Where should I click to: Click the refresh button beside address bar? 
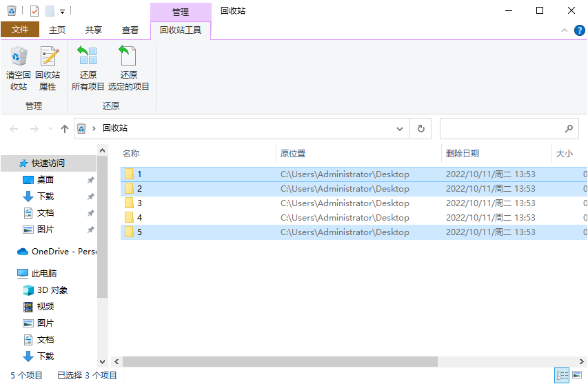click(x=420, y=128)
